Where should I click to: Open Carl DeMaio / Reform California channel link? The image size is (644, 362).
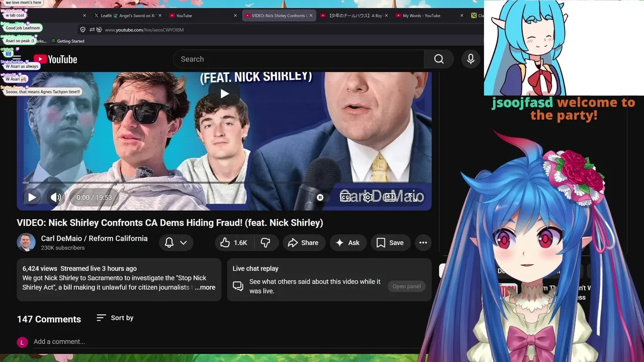click(x=94, y=238)
